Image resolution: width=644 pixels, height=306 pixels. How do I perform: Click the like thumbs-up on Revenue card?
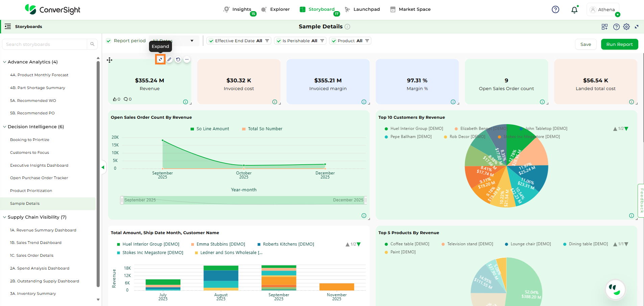[x=115, y=99]
